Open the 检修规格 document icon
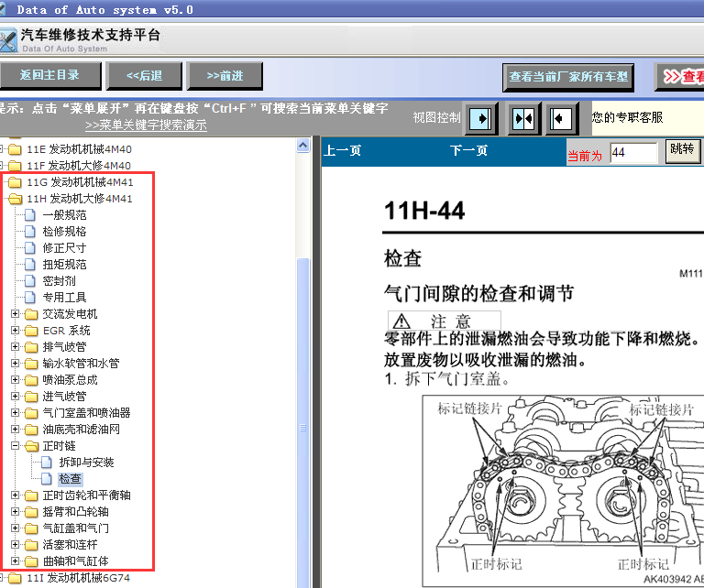 pyautogui.click(x=30, y=232)
